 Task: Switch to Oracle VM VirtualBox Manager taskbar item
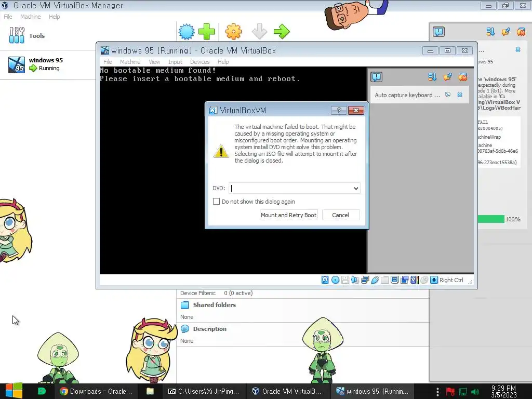(287, 391)
